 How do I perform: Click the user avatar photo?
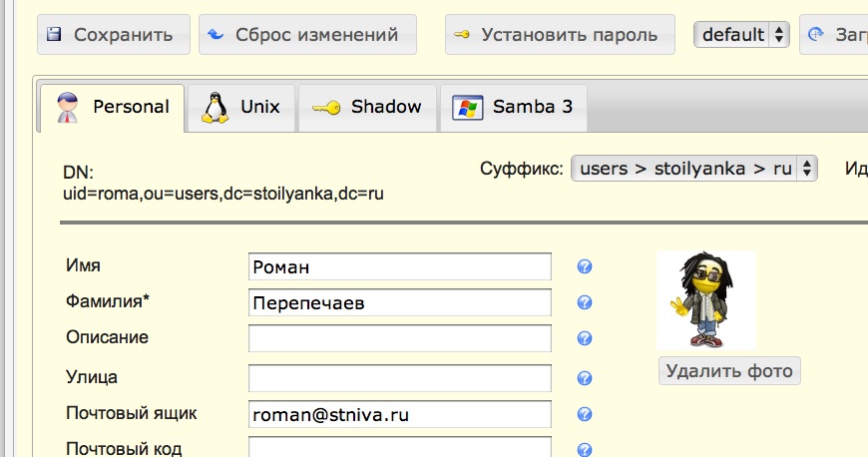pos(705,300)
